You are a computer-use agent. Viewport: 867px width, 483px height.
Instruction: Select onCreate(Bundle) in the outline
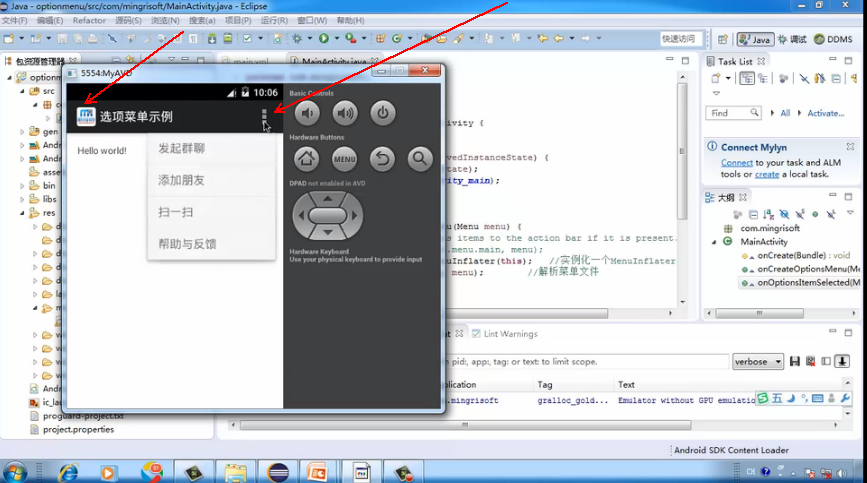pos(795,255)
